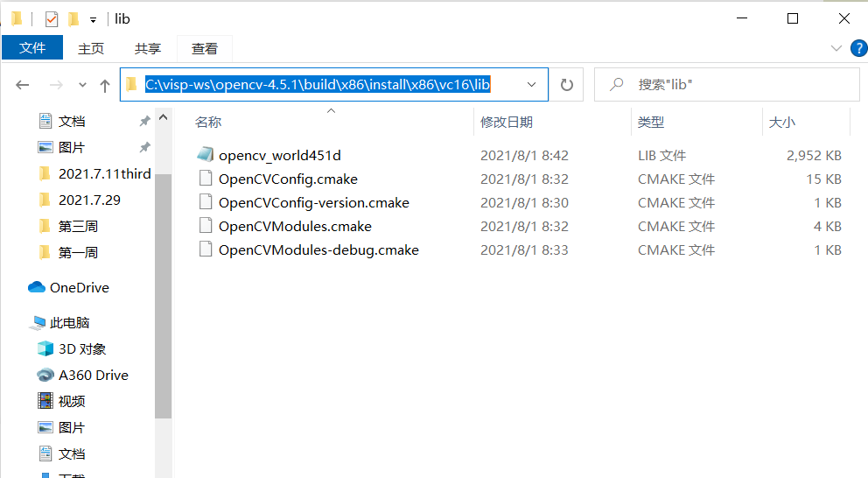Open the 2021.7.11third folder
The height and width of the screenshot is (478, 868).
105,174
